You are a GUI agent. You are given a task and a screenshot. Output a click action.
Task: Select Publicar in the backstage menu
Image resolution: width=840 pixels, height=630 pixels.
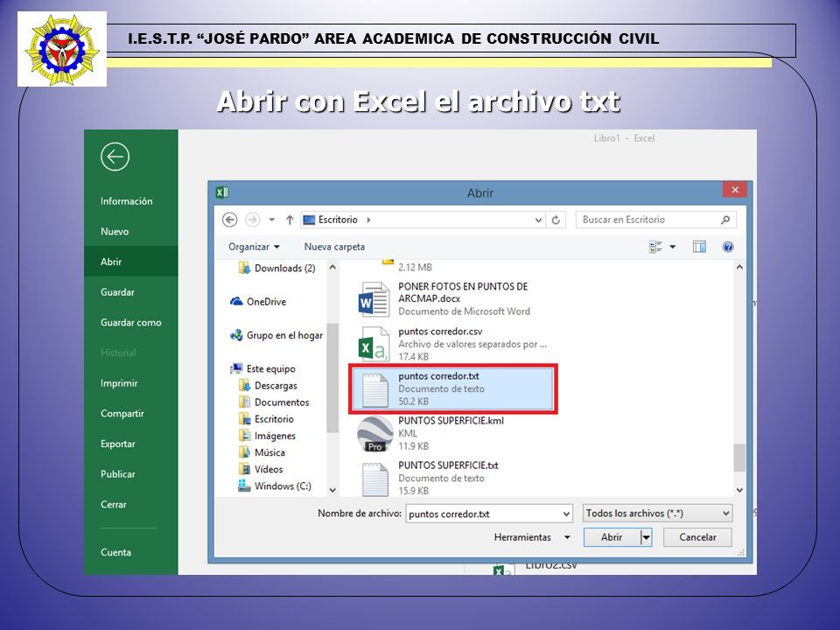coord(118,474)
